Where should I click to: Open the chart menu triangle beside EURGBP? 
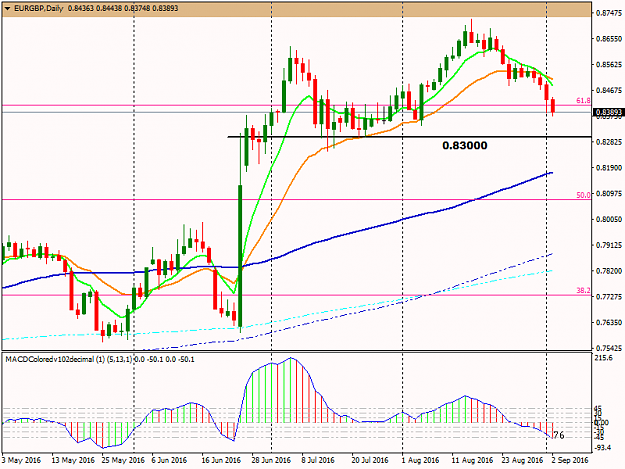tap(7, 8)
